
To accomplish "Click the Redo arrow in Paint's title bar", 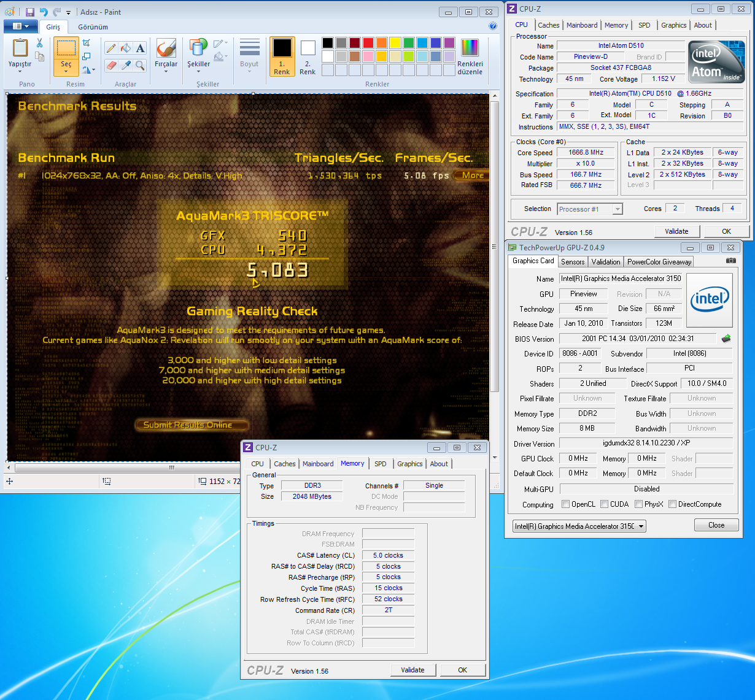I will tap(56, 12).
